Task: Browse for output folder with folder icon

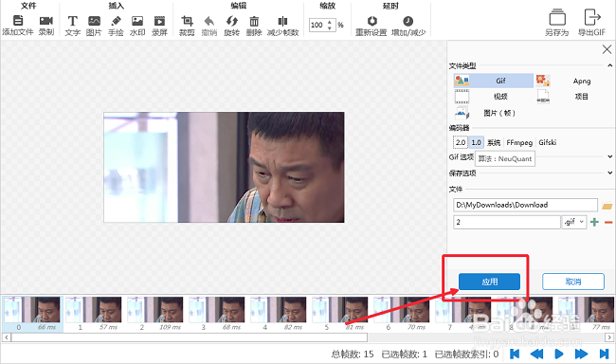Action: pos(607,205)
